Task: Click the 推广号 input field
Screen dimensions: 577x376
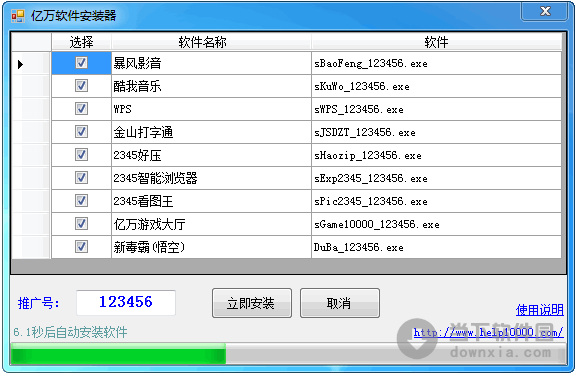Action: [x=126, y=302]
